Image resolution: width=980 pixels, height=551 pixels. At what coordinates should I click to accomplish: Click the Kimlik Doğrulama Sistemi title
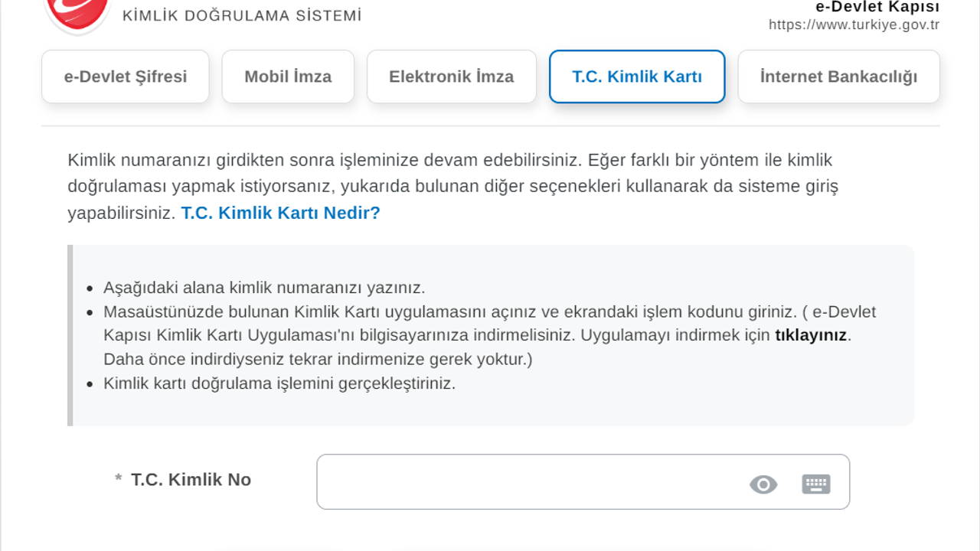click(242, 15)
